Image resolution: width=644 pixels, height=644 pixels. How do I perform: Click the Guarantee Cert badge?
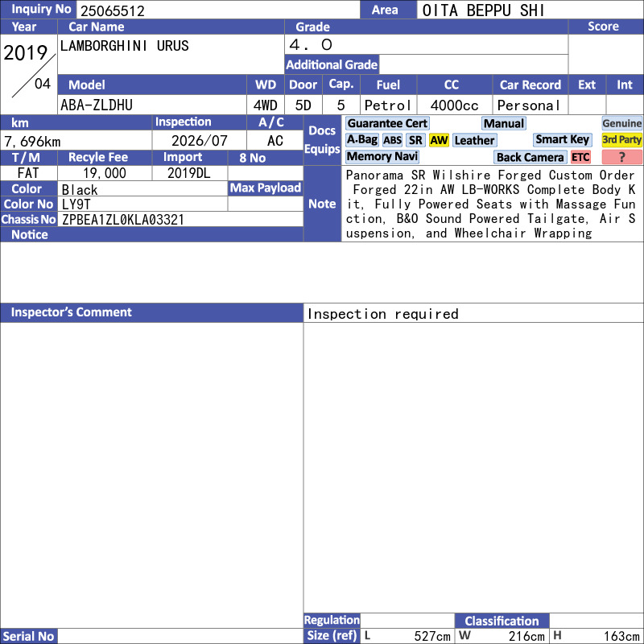coord(387,123)
